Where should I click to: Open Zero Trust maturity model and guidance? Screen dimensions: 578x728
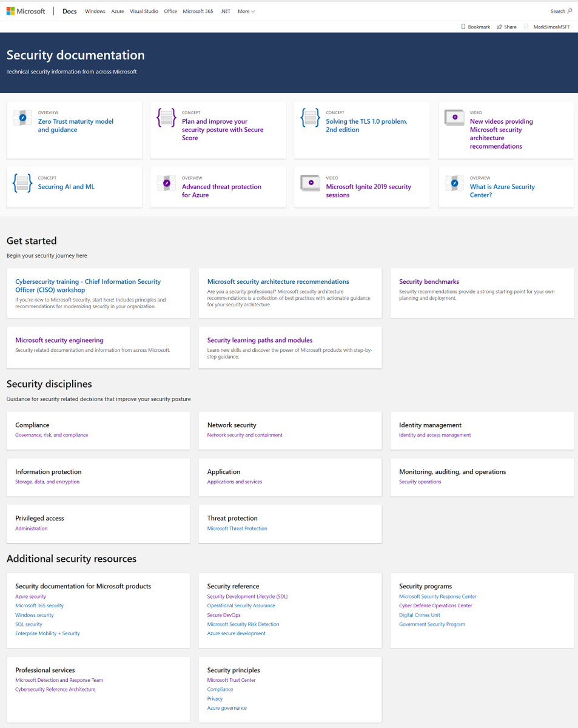[76, 126]
